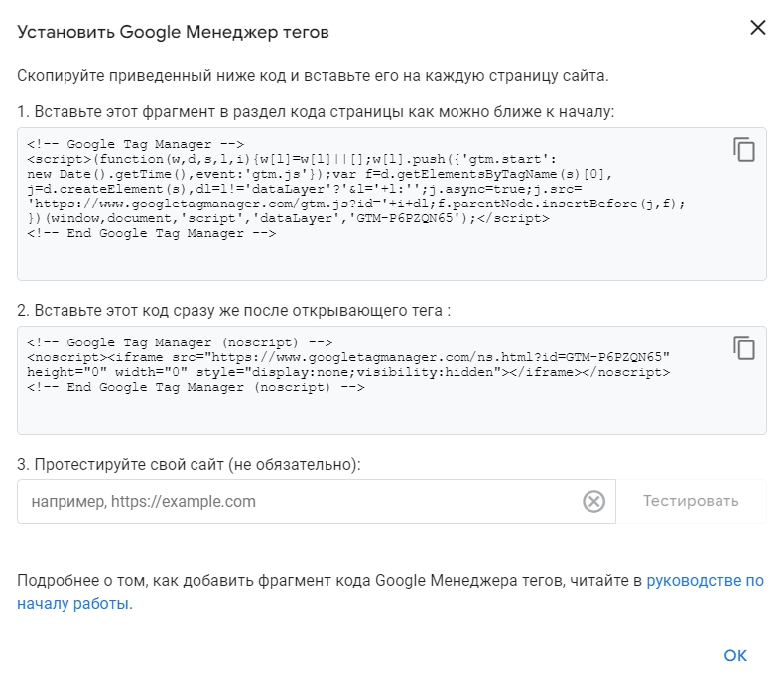
Task: Select the opening Google Tag Manager comment line
Action: [x=136, y=144]
